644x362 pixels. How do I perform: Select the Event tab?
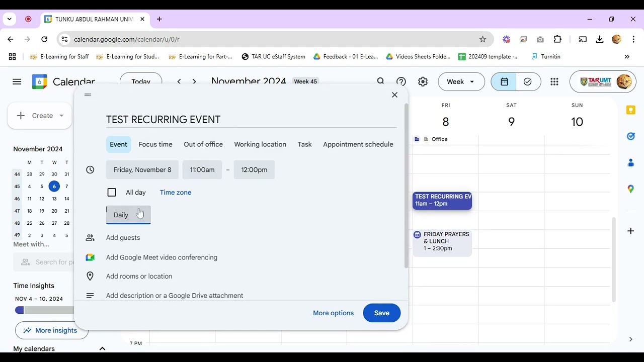point(119,144)
